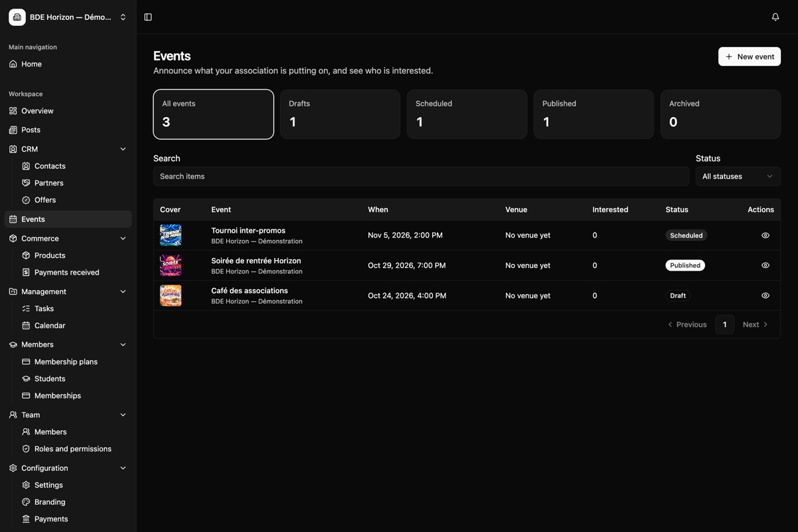
Task: Select the All events filter card
Action: 213,114
